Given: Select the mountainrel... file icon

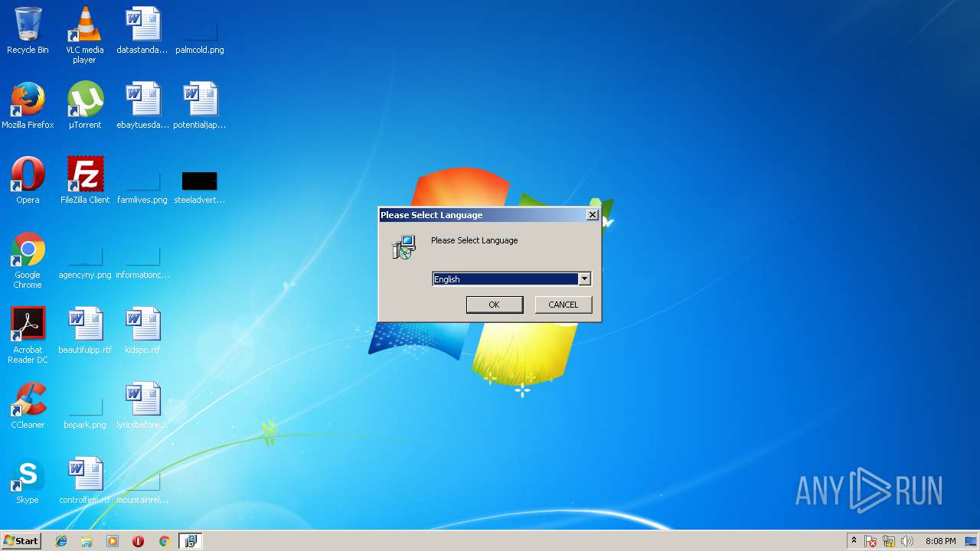Looking at the screenshot, I should 142,487.
